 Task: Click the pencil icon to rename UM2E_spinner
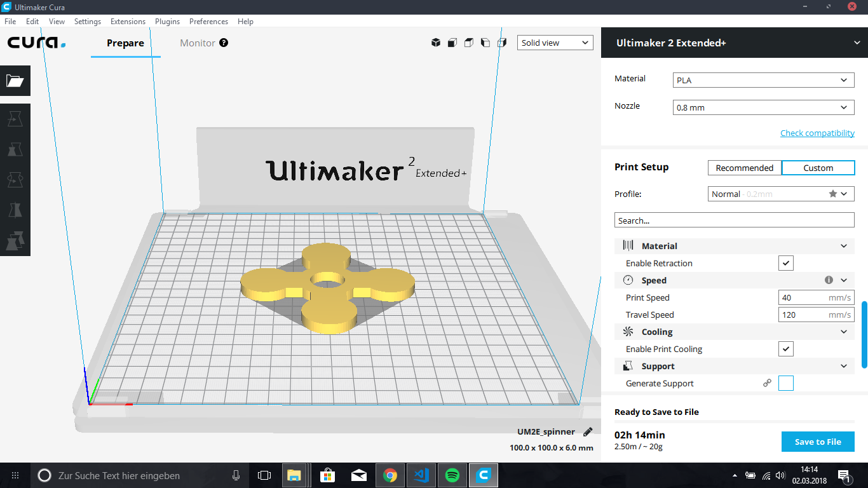(x=588, y=431)
